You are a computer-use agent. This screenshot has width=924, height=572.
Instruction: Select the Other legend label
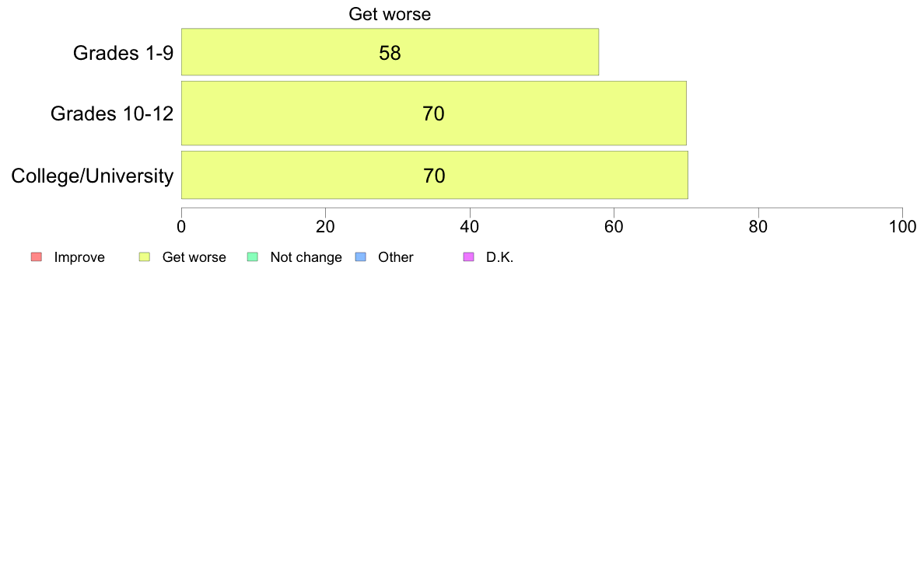point(395,257)
